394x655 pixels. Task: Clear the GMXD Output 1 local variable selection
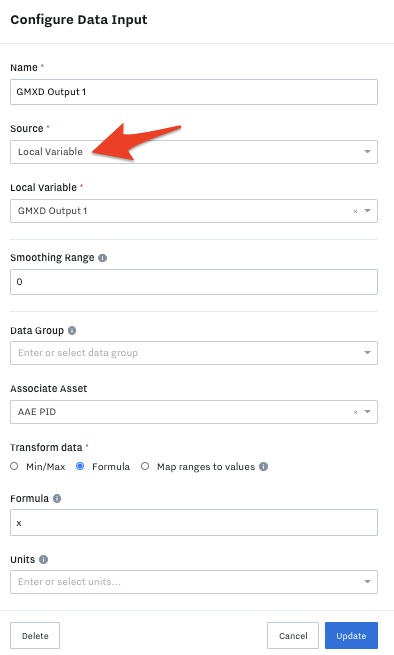(355, 211)
